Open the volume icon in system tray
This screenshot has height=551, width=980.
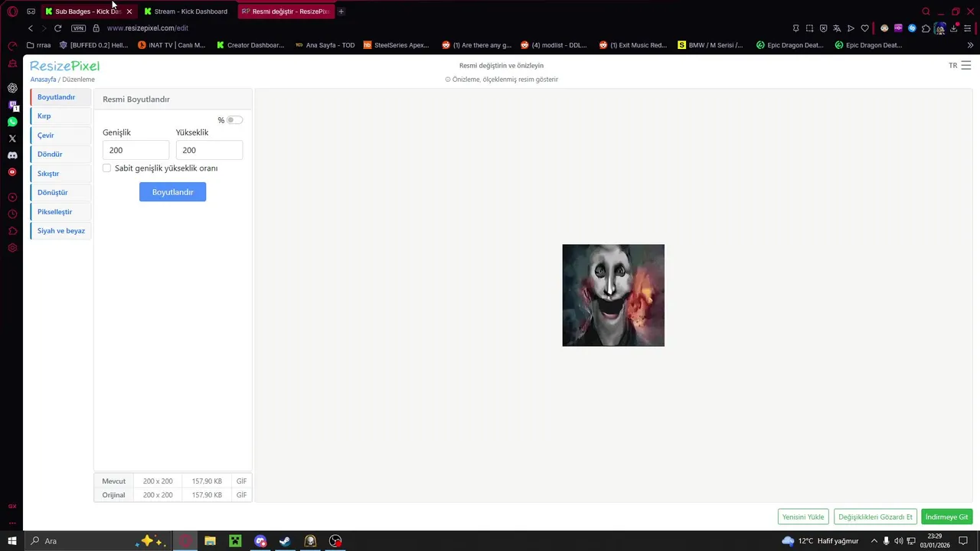point(899,541)
